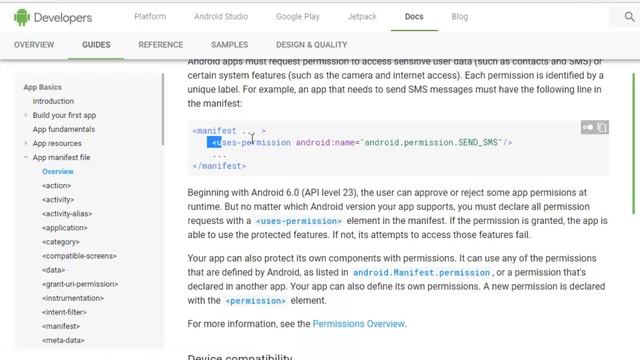The width and height of the screenshot is (640, 360).
Task: Copy the manifest code sample
Action: tap(602, 127)
